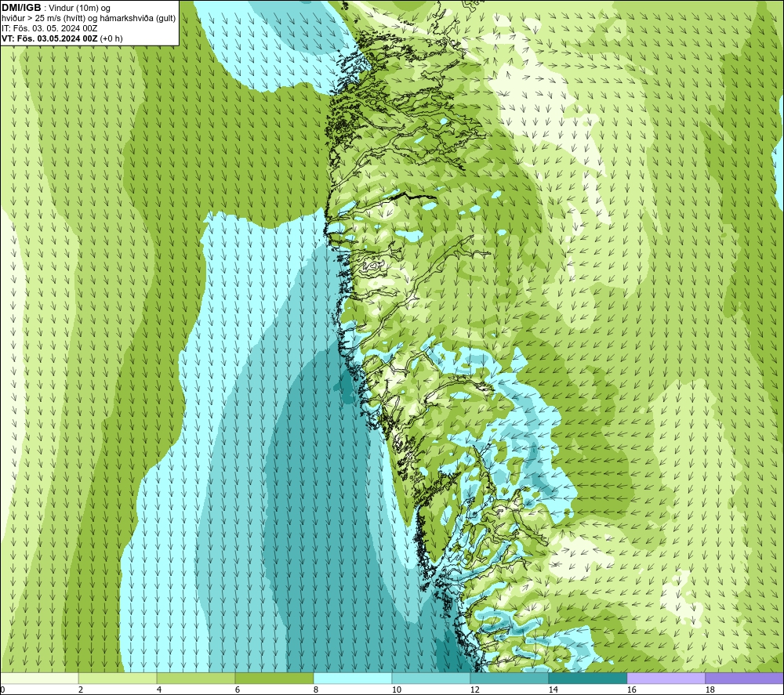Click the 10–12 m/s cyan legend swatch

click(x=431, y=678)
